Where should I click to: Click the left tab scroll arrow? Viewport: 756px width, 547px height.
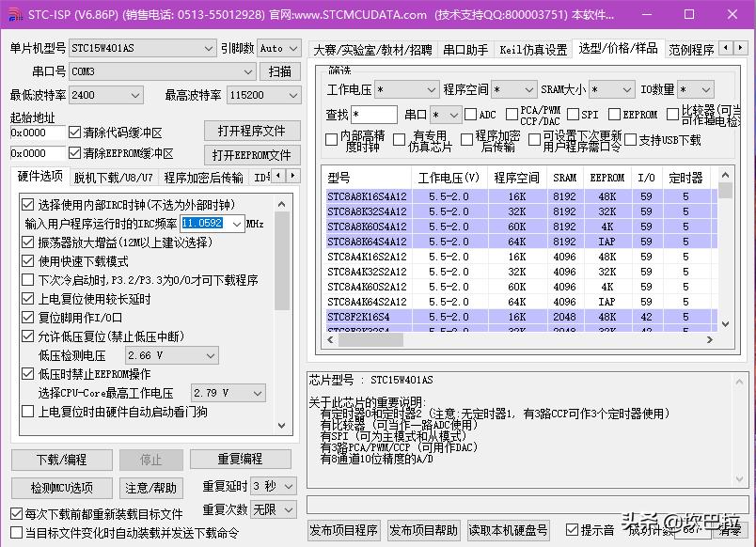[726, 49]
